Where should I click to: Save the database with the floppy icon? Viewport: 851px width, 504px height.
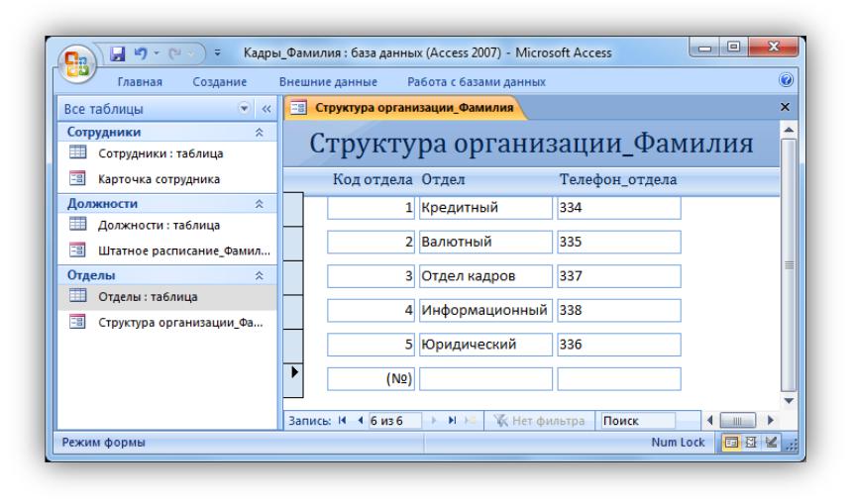[117, 53]
